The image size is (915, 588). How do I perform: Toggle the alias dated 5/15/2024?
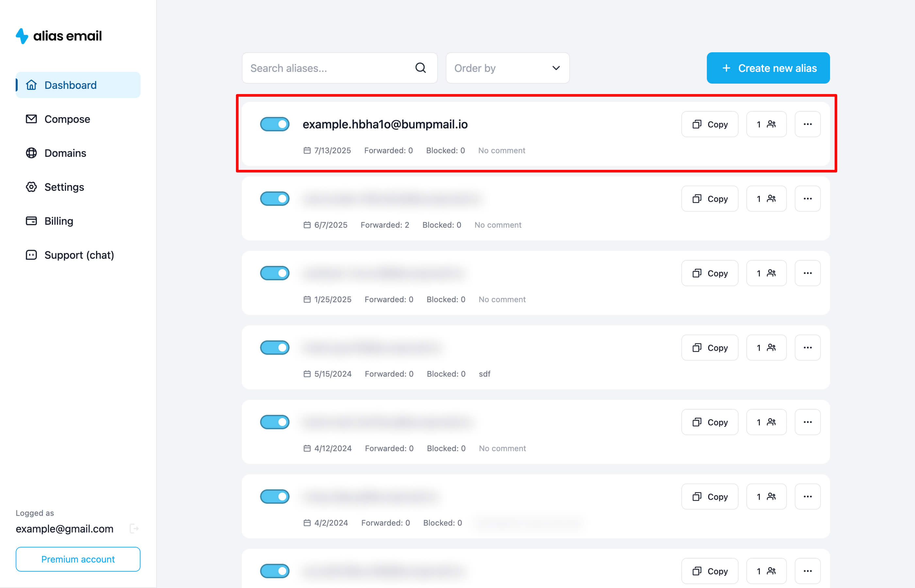274,348
